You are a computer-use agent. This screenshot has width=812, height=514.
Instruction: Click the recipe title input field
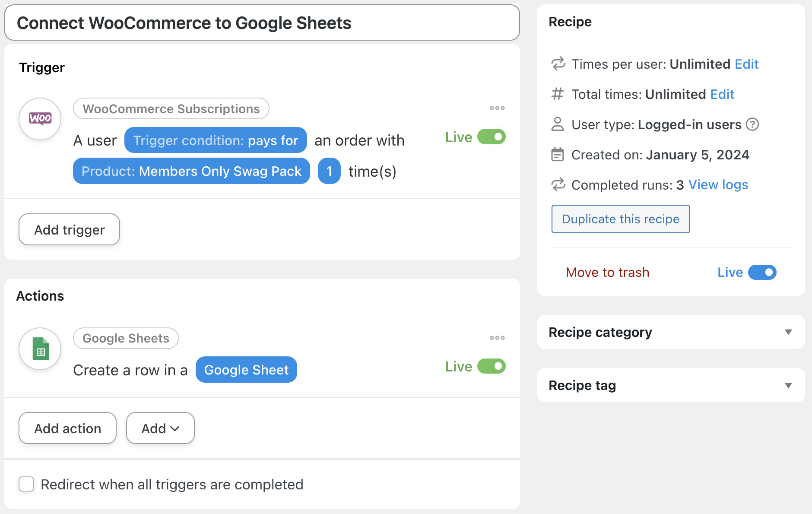262,23
